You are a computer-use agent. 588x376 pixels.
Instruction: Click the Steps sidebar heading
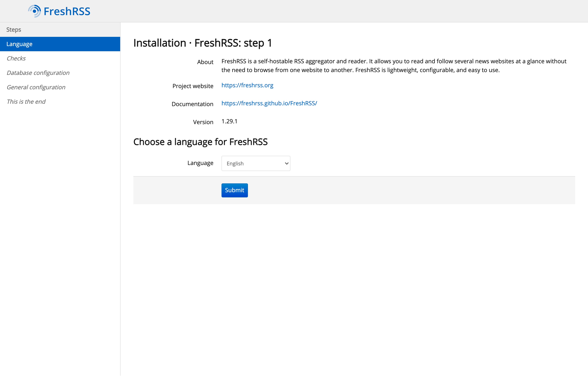(x=14, y=30)
